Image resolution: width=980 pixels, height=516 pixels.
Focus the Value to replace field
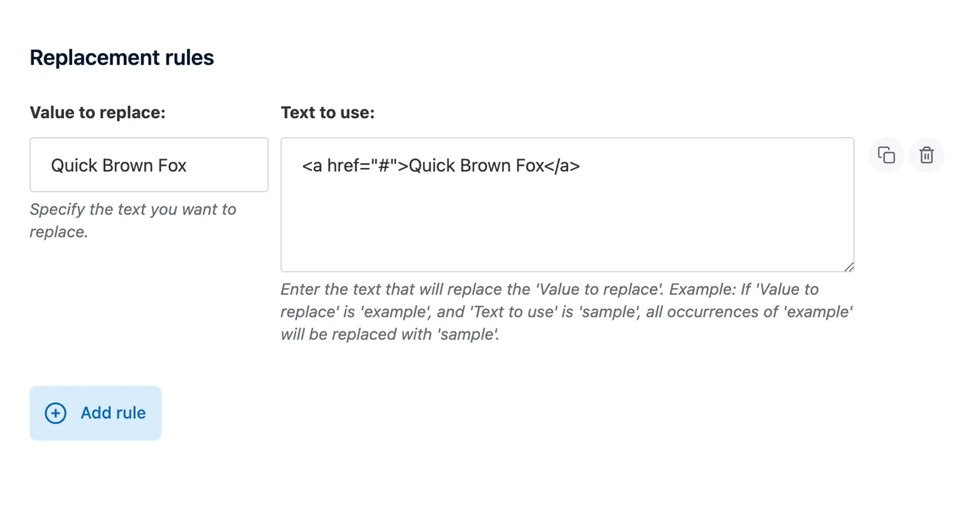(149, 165)
